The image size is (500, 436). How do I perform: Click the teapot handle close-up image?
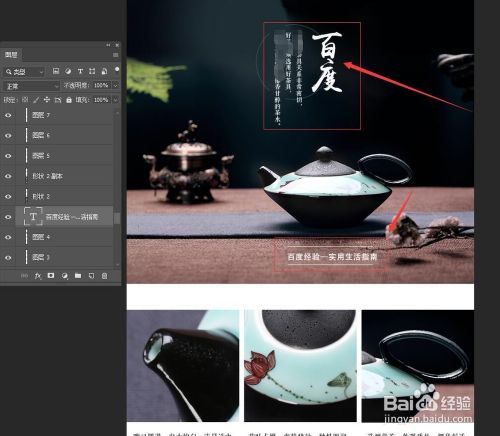click(418, 366)
